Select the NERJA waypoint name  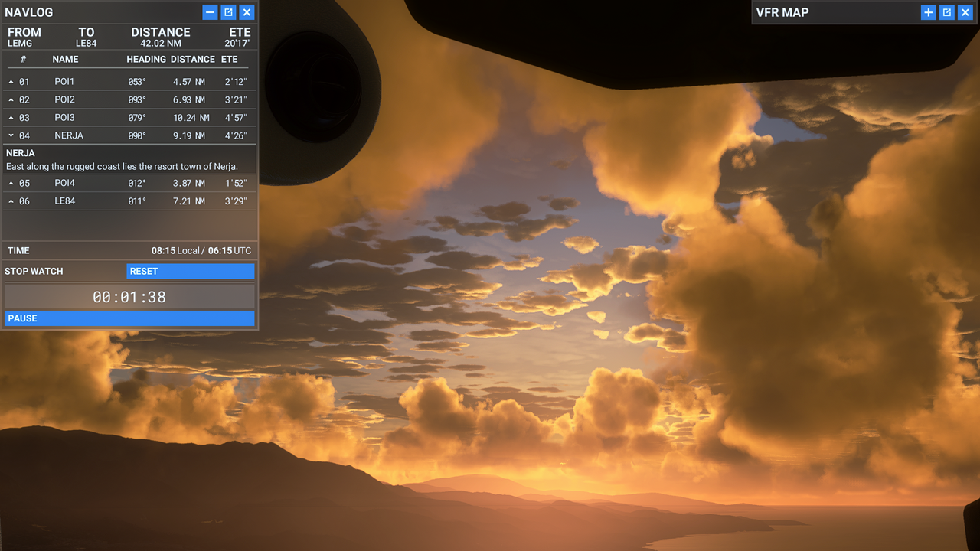[x=69, y=135]
